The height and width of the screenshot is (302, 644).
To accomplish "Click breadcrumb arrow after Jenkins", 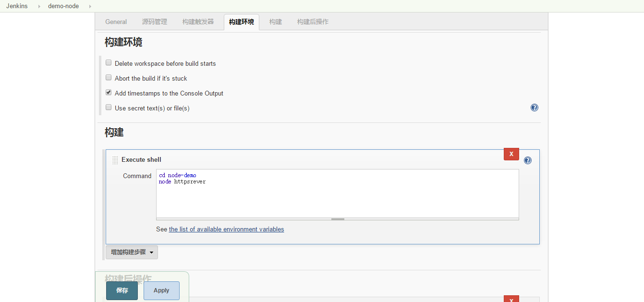I will coord(39,6).
